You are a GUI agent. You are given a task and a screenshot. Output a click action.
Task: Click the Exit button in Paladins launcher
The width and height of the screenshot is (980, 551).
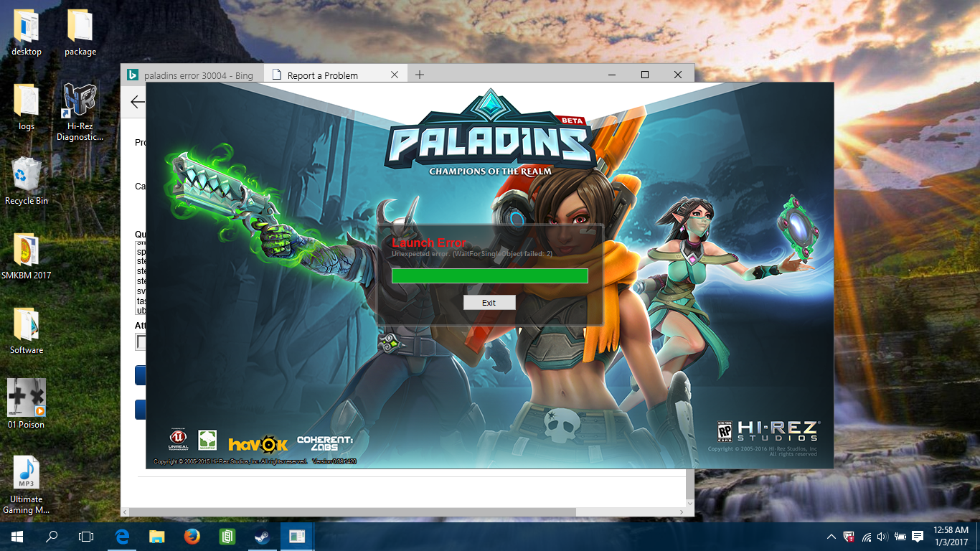(x=489, y=303)
